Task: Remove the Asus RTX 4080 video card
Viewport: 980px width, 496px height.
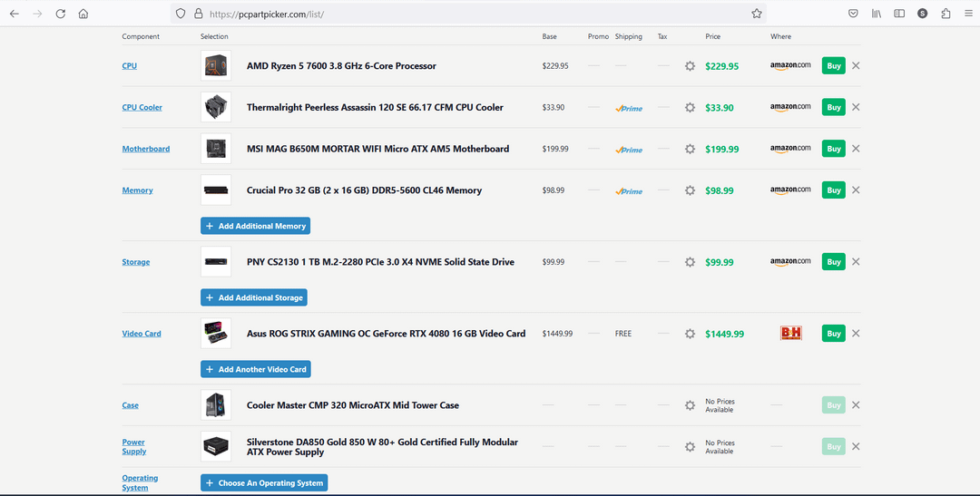Action: click(856, 333)
